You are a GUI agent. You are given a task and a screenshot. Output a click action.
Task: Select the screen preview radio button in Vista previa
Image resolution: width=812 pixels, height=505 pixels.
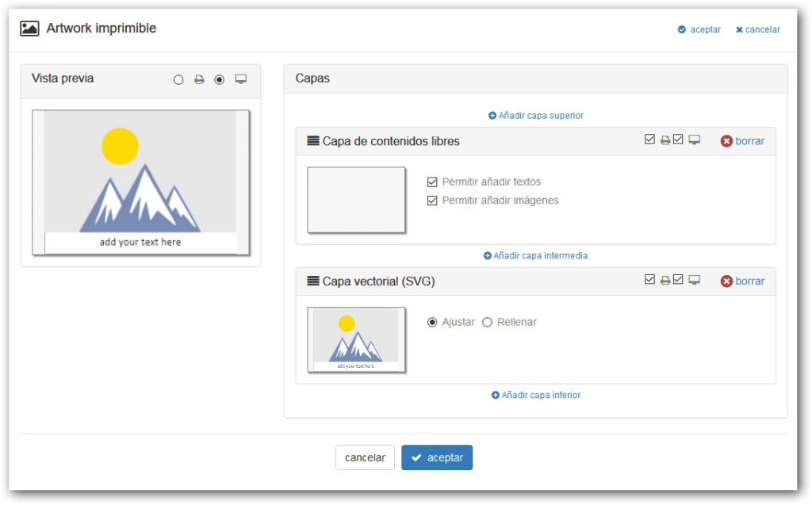pyautogui.click(x=220, y=80)
